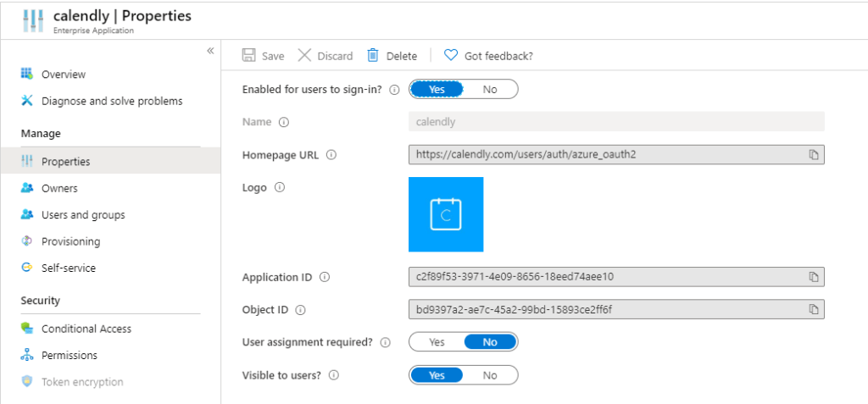Copy the Application ID value
868x404 pixels.
click(813, 277)
